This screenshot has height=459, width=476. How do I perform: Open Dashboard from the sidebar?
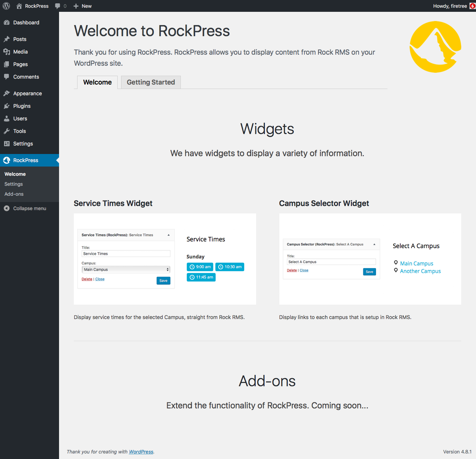pos(26,23)
